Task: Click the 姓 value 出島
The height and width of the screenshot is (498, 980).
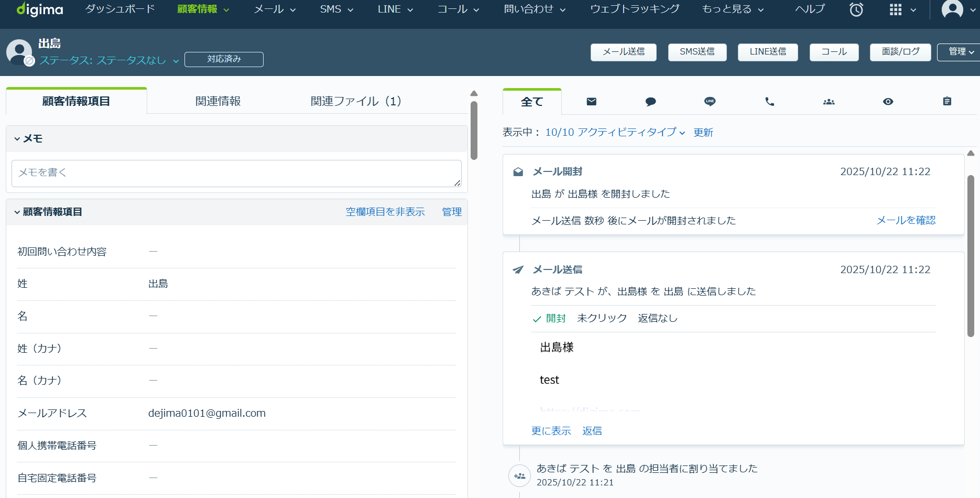Action: 158,284
